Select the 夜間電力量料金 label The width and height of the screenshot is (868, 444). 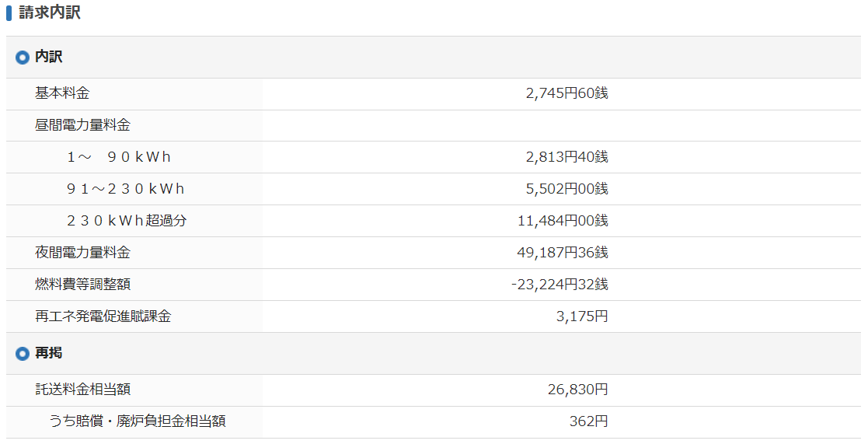click(82, 253)
